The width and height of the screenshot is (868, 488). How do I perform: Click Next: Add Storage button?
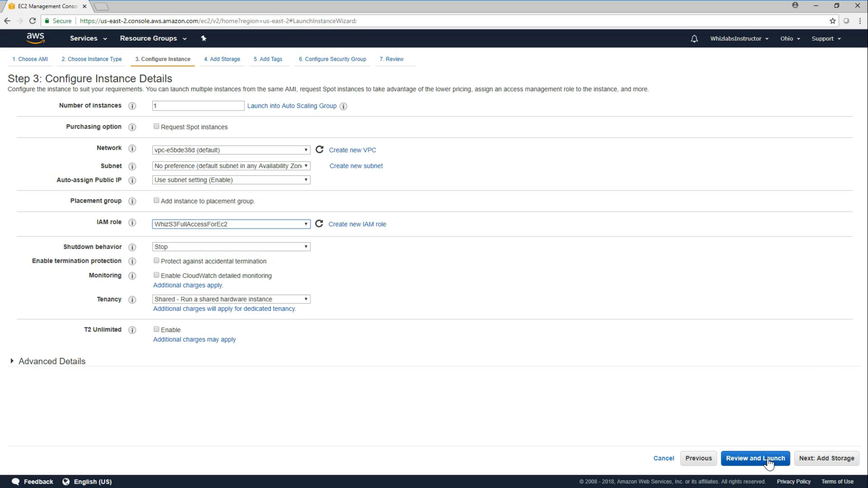pos(826,458)
